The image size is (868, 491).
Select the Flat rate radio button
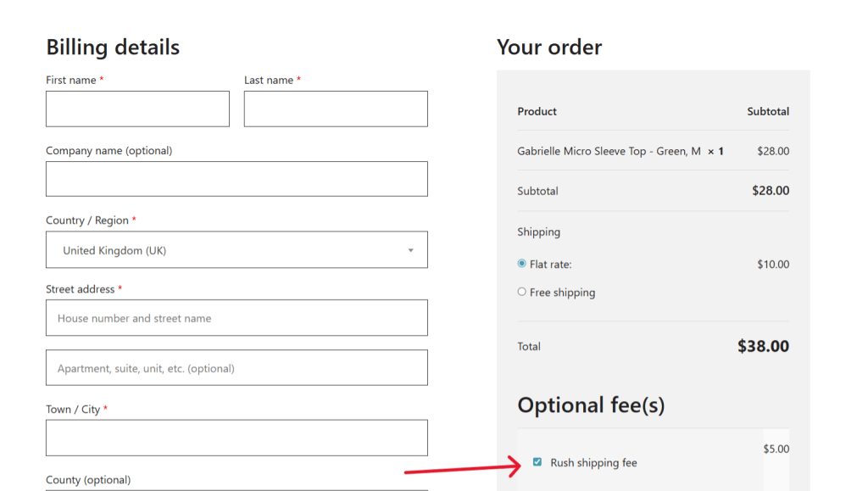click(522, 264)
